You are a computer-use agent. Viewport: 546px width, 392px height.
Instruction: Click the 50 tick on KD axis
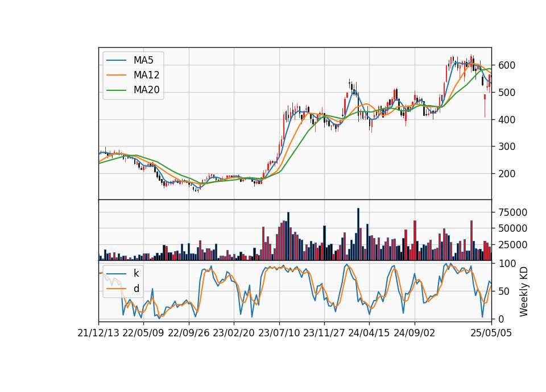(504, 291)
